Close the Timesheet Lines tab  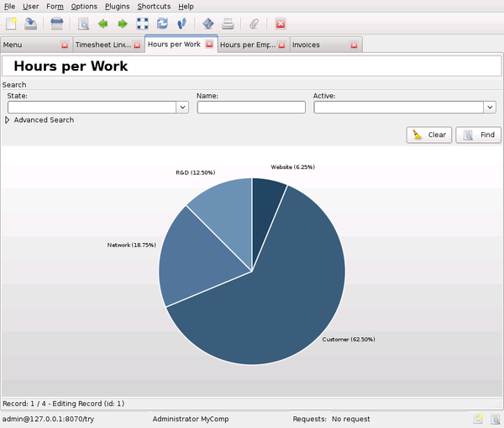(x=137, y=45)
